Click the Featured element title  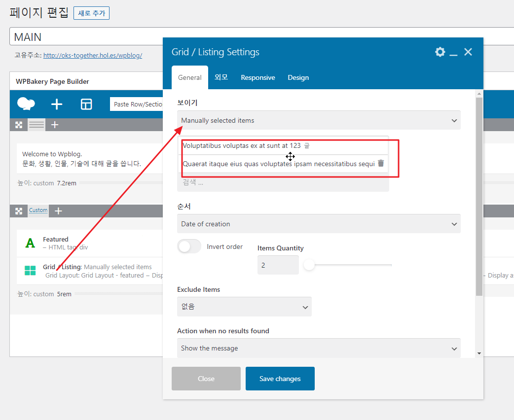pyautogui.click(x=56, y=239)
